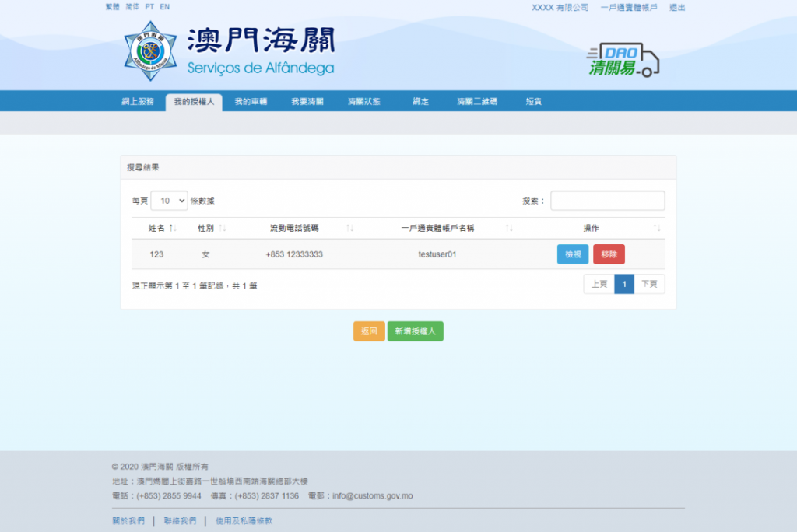Click the green 新增授權人 button
Screen dimensions: 797x532
point(415,331)
